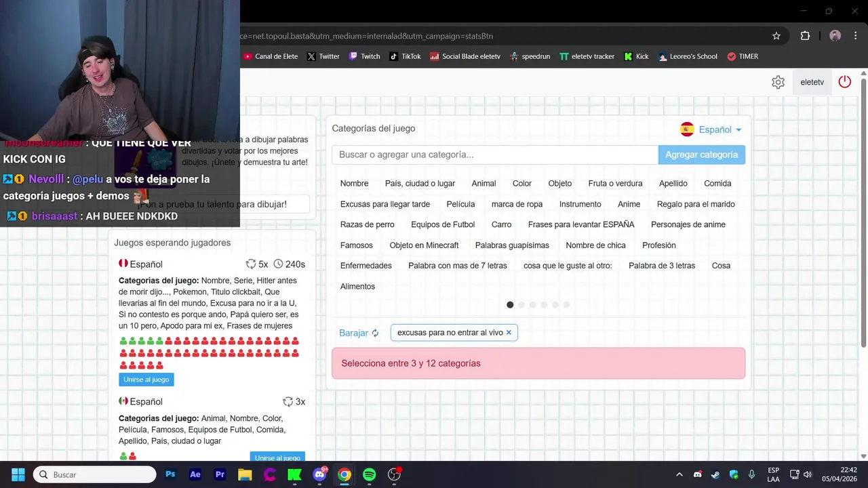
Task: Open eletetv tracker bookmark
Action: (x=587, y=56)
